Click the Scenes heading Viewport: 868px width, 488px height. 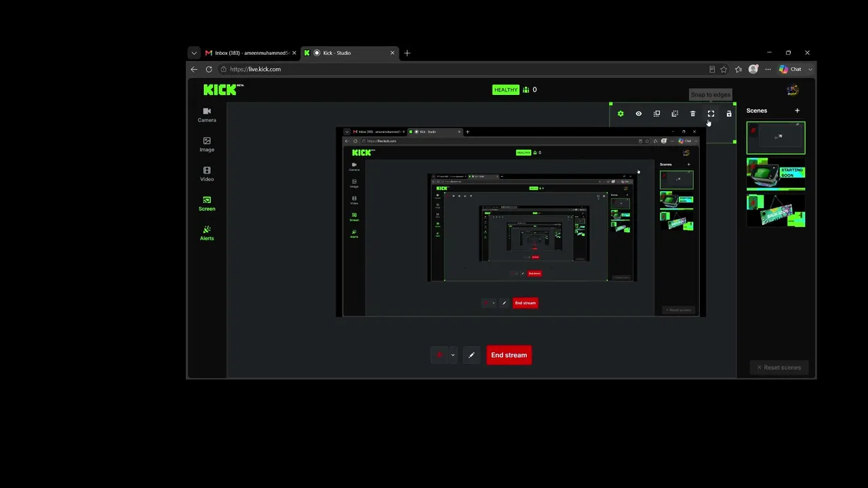coord(757,110)
